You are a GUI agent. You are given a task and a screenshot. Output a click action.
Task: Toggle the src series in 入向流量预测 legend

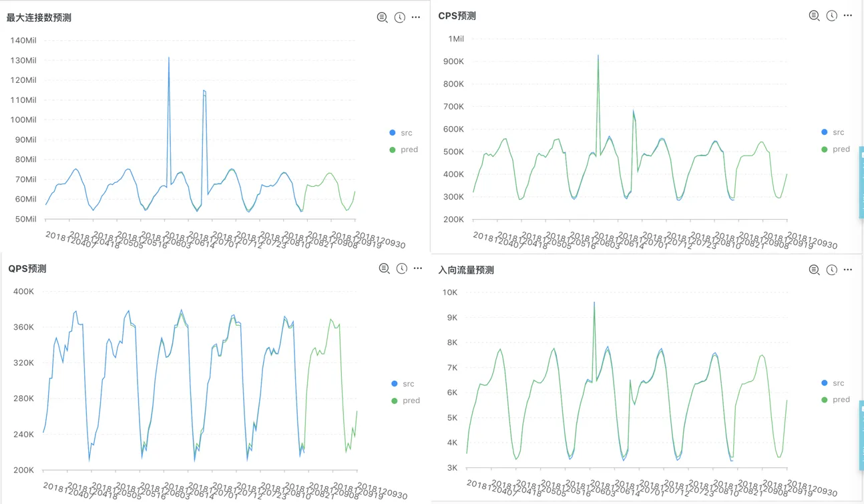point(833,383)
